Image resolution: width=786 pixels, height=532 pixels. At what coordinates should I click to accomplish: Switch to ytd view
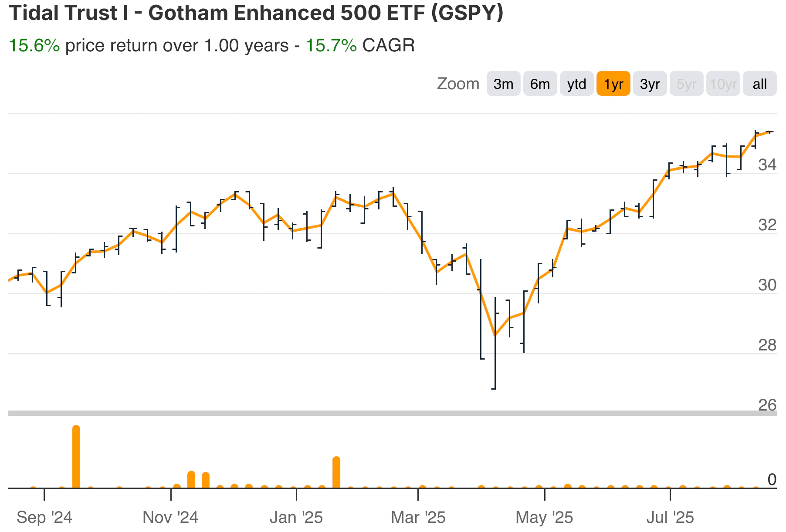click(x=576, y=84)
